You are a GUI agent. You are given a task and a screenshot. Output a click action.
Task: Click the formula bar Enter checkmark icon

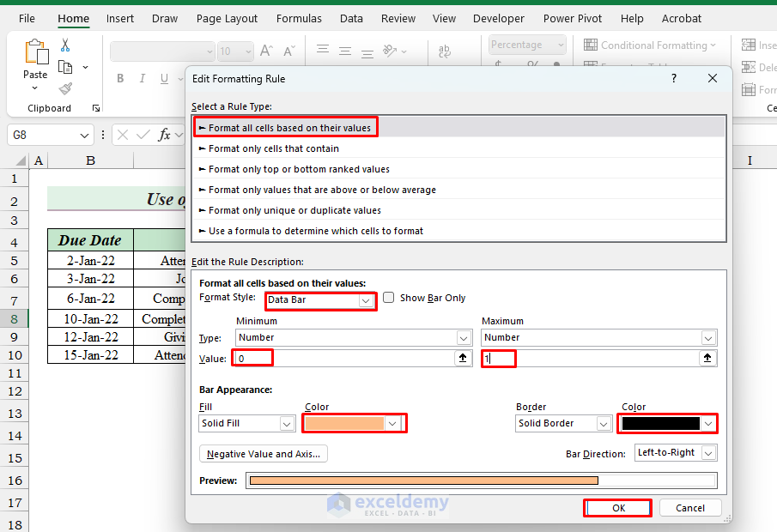[143, 135]
